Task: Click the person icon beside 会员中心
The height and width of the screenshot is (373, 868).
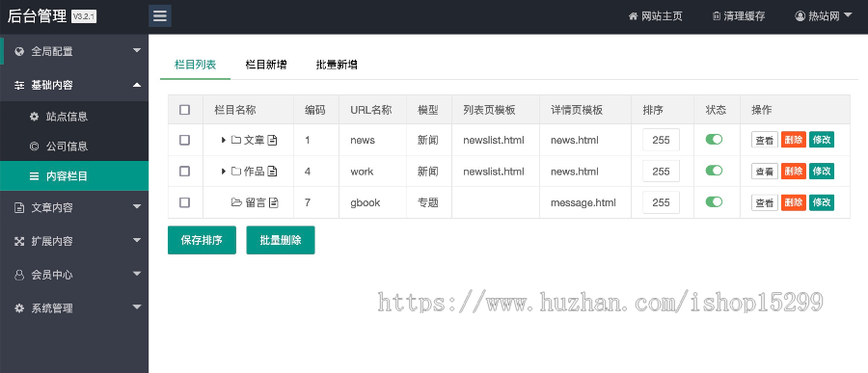Action: 19,275
